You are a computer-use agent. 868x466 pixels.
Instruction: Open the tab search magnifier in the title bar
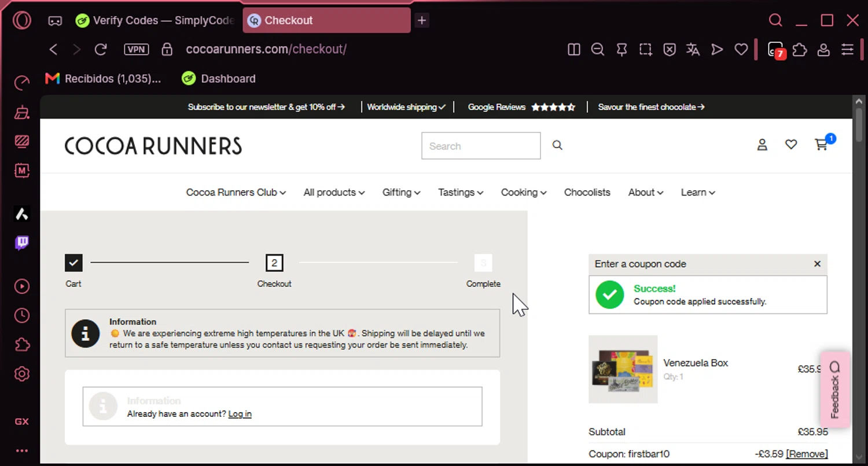click(775, 21)
